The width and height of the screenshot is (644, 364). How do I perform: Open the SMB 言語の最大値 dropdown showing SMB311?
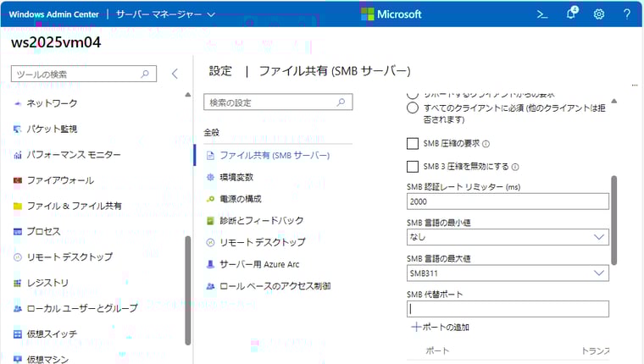tap(508, 273)
